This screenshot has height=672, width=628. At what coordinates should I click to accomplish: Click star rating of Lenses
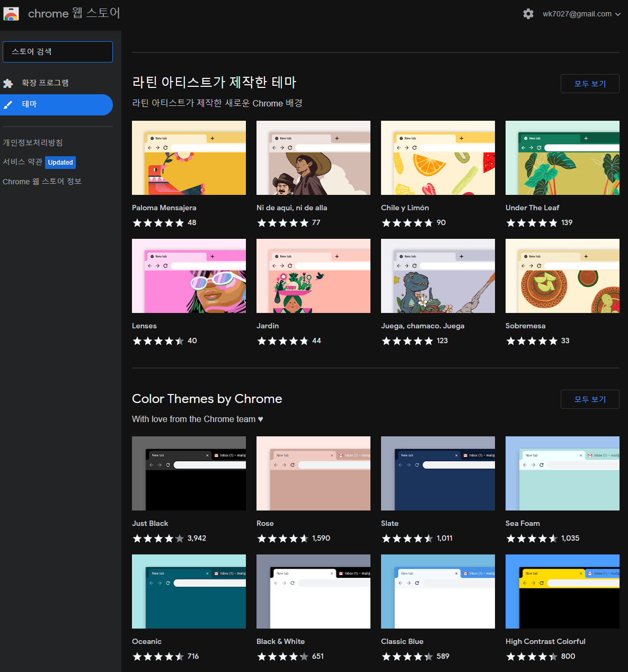(x=158, y=341)
